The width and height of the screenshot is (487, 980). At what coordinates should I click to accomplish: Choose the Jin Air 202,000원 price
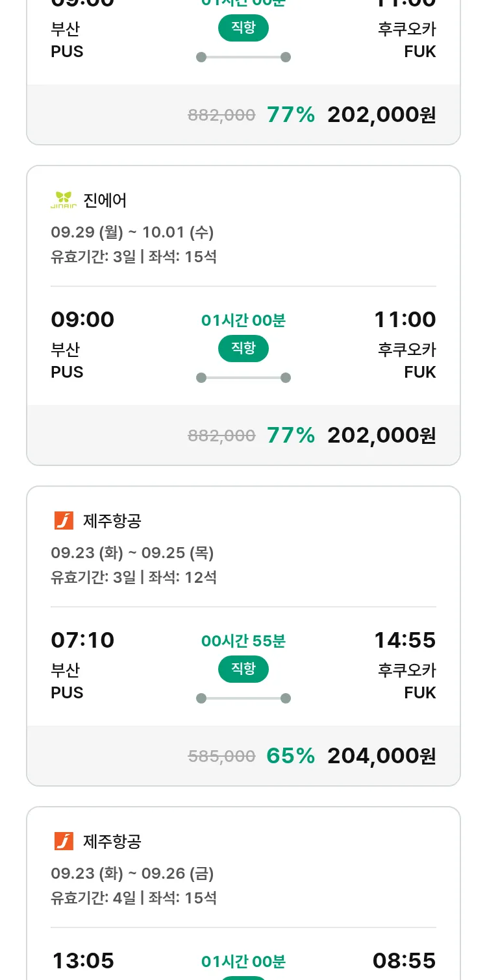coord(381,435)
